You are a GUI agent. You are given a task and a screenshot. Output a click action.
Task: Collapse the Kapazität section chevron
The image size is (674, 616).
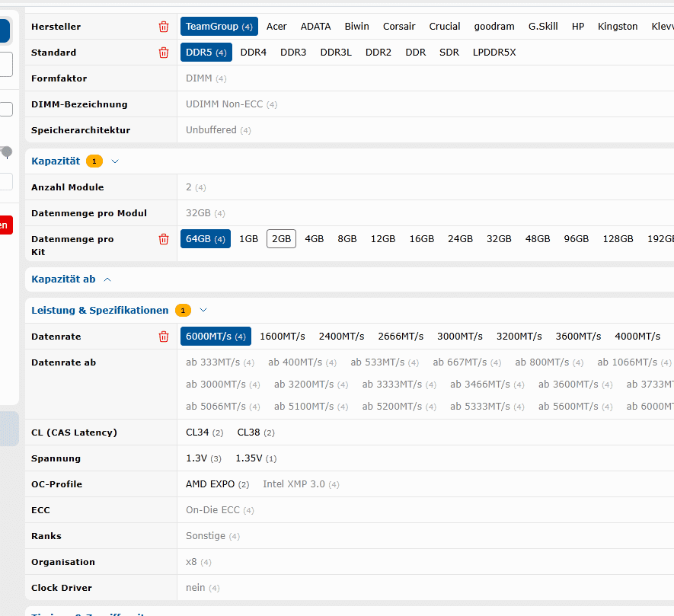click(x=115, y=161)
